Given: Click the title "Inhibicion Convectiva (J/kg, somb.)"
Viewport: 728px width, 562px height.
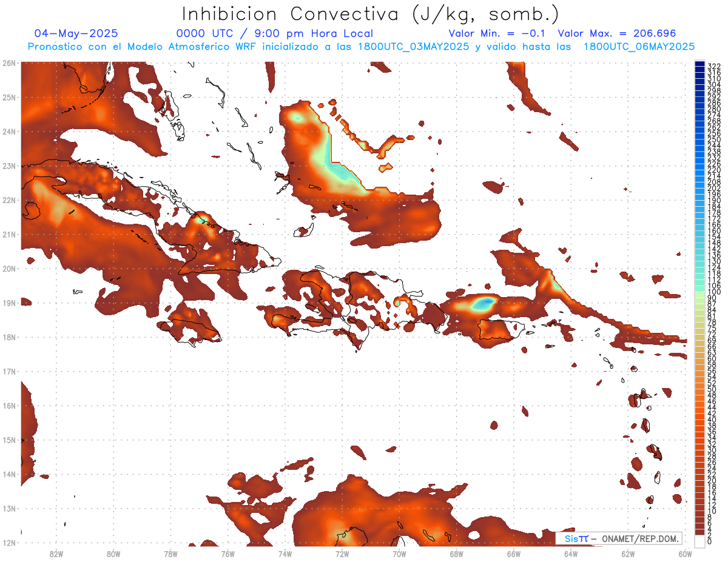Looking at the screenshot, I should pyautogui.click(x=371, y=14).
